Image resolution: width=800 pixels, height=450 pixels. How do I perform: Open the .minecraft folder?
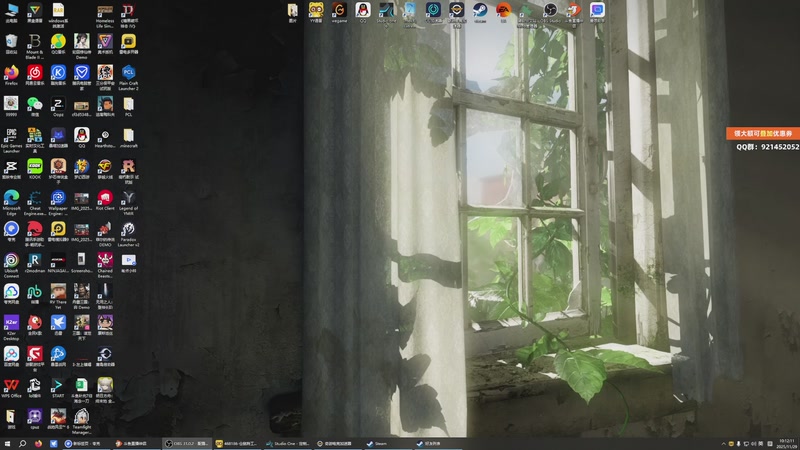pyautogui.click(x=129, y=138)
